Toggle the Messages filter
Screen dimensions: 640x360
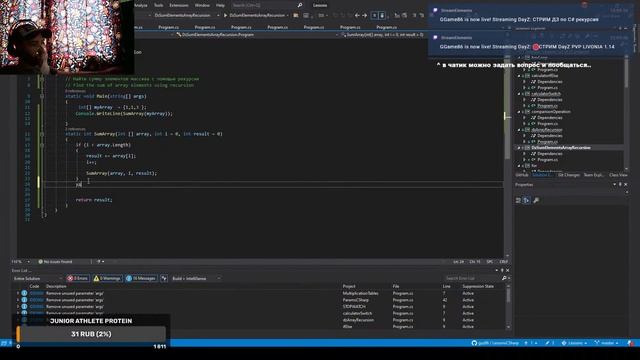(141, 278)
